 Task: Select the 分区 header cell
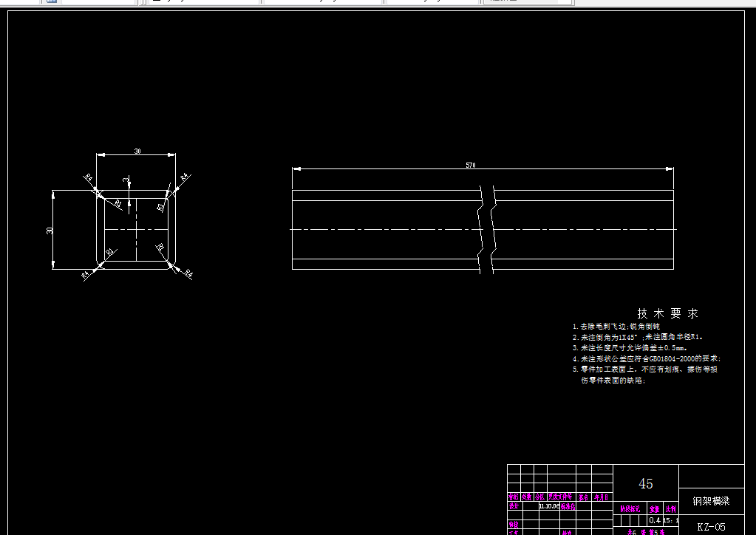point(540,497)
